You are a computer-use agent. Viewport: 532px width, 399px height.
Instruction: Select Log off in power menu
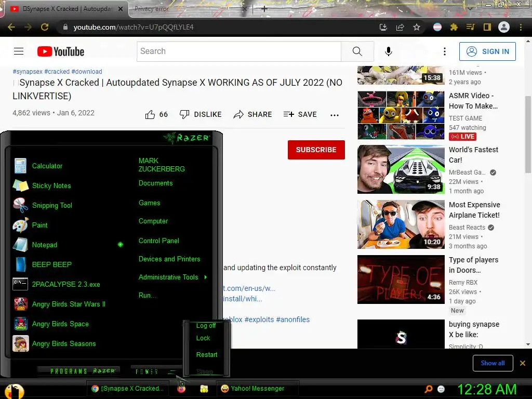coord(206,326)
